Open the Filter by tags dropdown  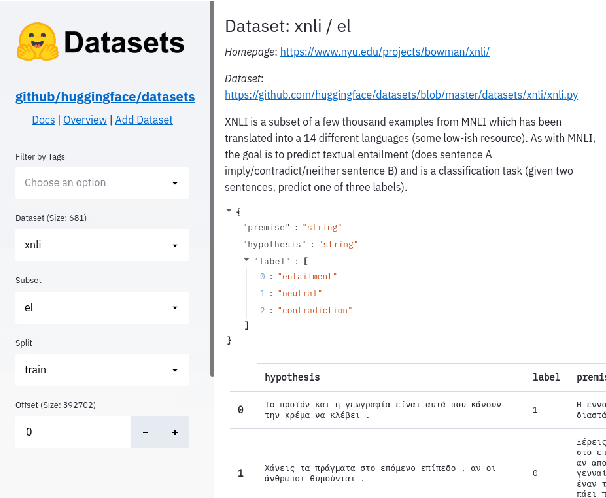coord(101,183)
